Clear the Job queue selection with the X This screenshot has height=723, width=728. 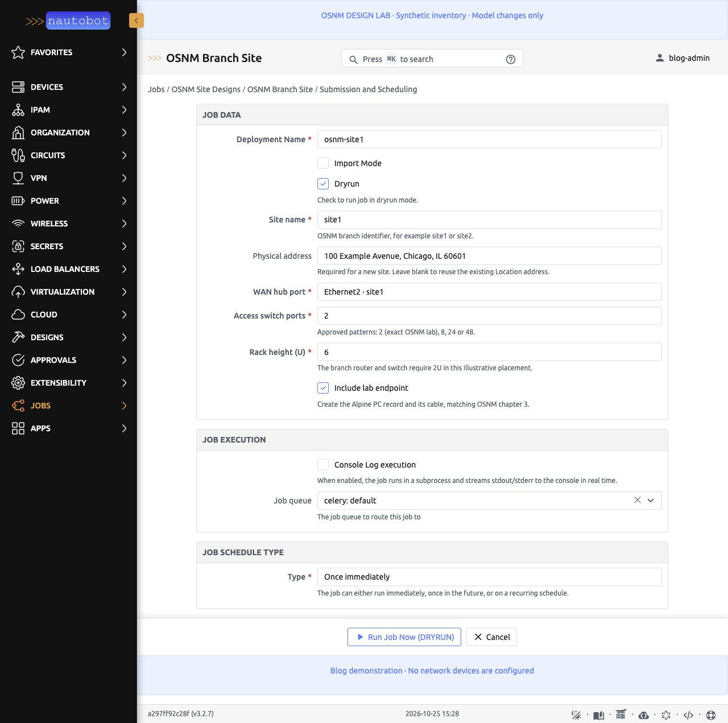[638, 500]
